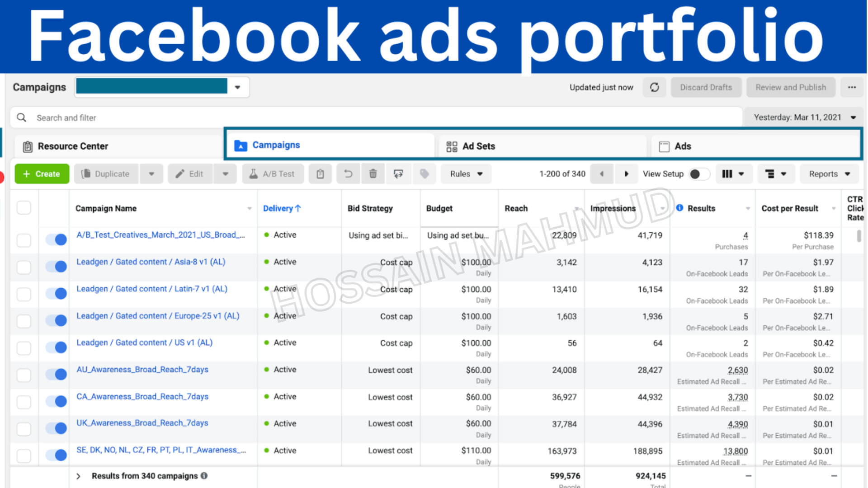Click the Bid Strategy column header
The image size is (868, 488).
pos(370,208)
